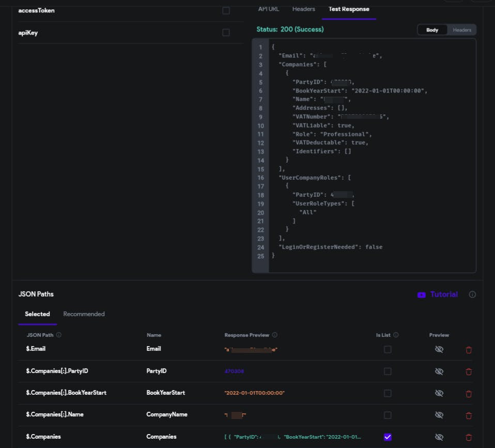Screen dimensions: 495x448
Task: Toggle preview eye for Email row
Action: (439, 350)
